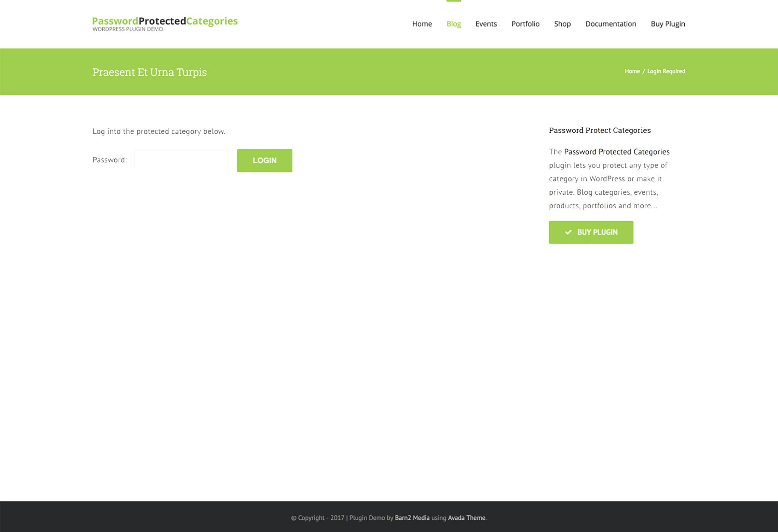Follow the Home breadcrumb link
The image size is (778, 532).
632,71
